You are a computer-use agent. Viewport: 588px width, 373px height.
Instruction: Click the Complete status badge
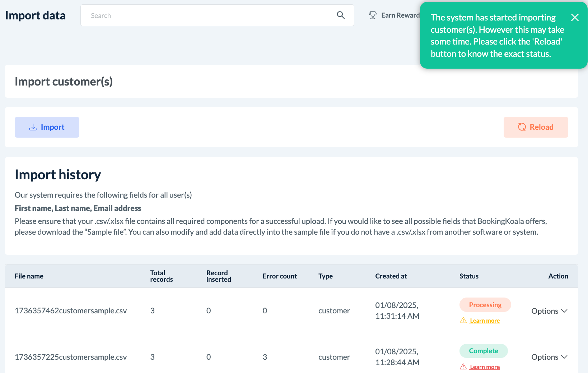click(484, 351)
